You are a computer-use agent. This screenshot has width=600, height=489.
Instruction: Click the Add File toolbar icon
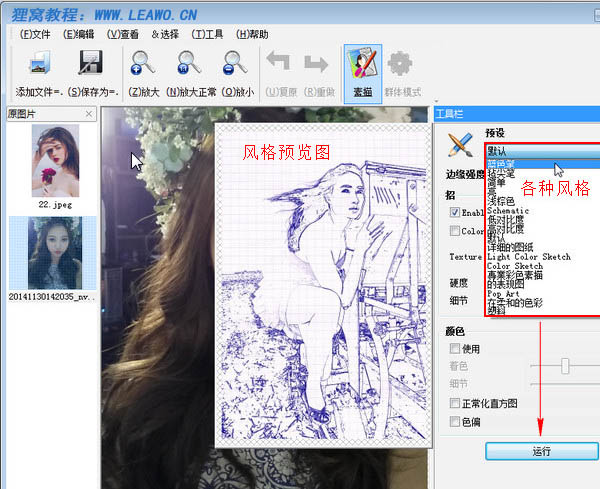tap(40, 63)
